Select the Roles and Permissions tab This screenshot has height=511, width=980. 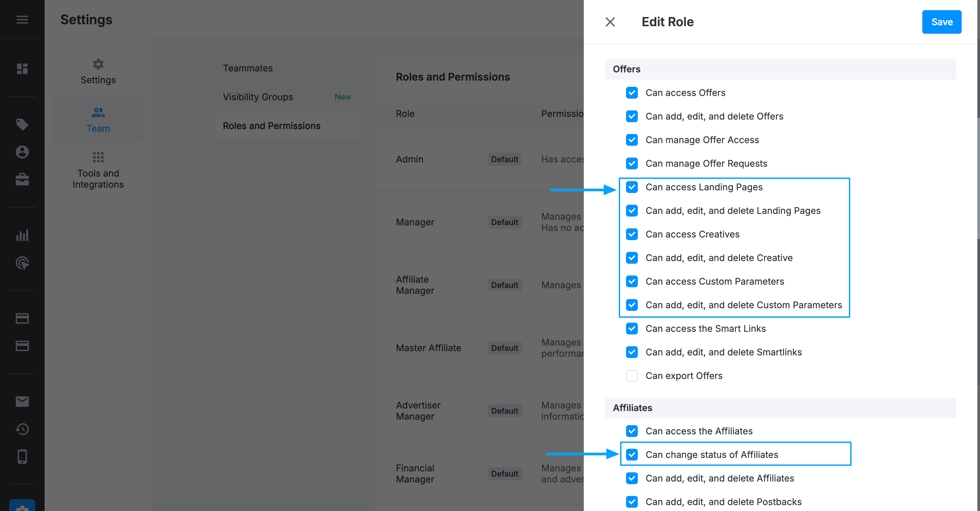(287, 126)
